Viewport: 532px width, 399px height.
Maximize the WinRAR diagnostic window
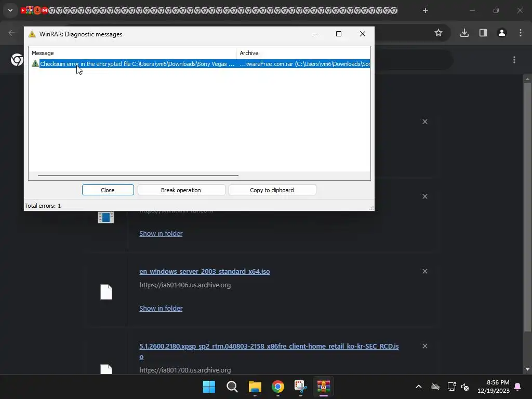pyautogui.click(x=339, y=34)
